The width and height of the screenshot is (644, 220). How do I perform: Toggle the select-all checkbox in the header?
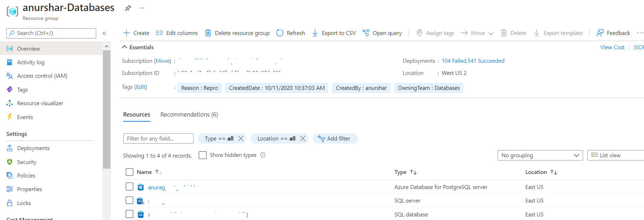[x=130, y=172]
